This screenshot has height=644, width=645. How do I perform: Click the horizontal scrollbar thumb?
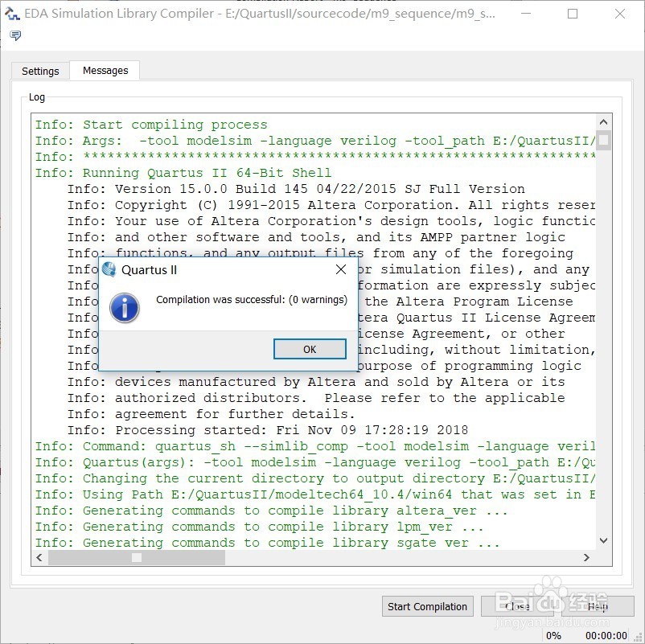coord(137,558)
